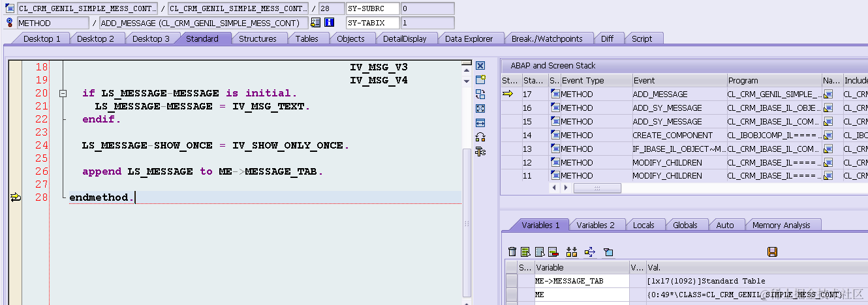The width and height of the screenshot is (868, 305).
Task: Click line 28 breakpoint column in editor
Action: (16, 197)
